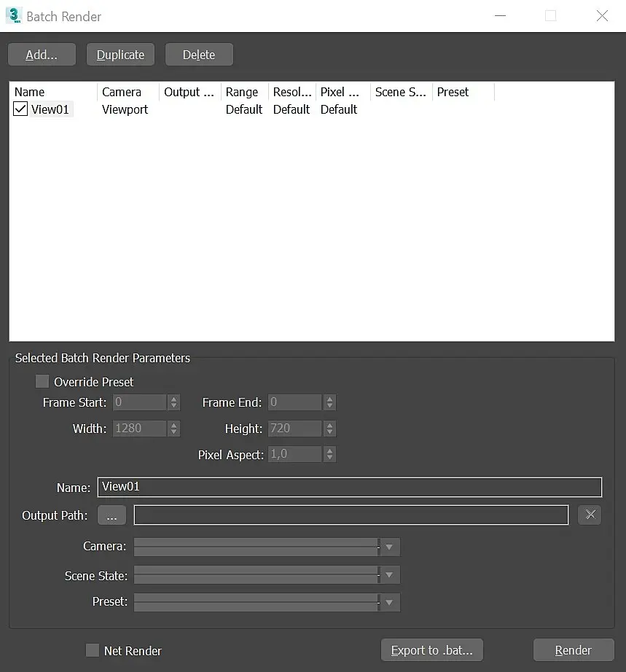Click the Output Path text field

coord(351,515)
